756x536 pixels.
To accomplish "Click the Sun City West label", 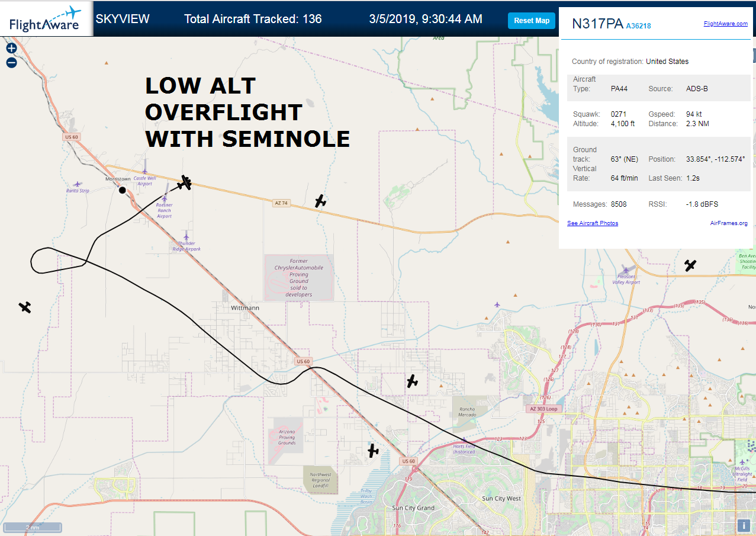I will (x=501, y=499).
